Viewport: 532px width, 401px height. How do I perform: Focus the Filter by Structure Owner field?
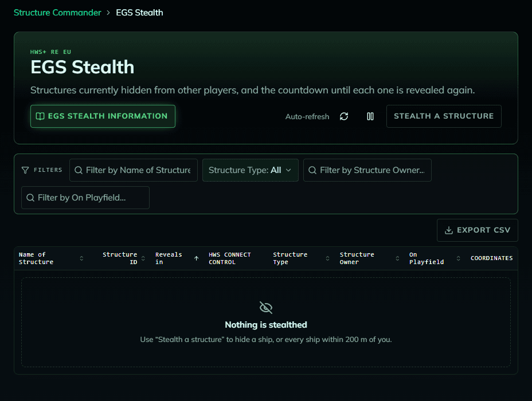coord(367,170)
